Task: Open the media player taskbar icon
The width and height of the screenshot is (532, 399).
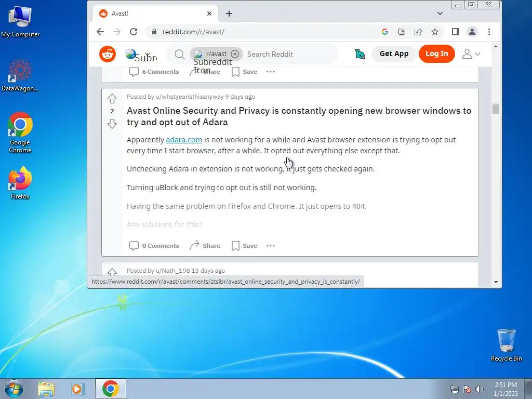Action: [x=77, y=389]
